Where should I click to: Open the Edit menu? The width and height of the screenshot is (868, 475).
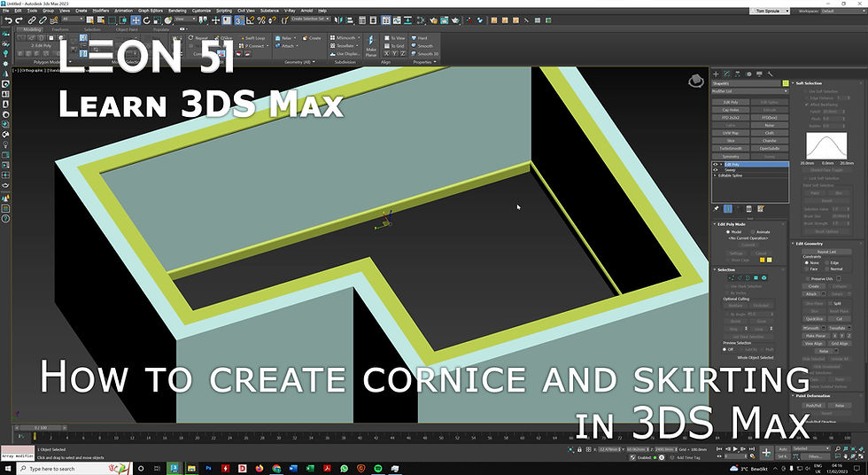[18, 11]
